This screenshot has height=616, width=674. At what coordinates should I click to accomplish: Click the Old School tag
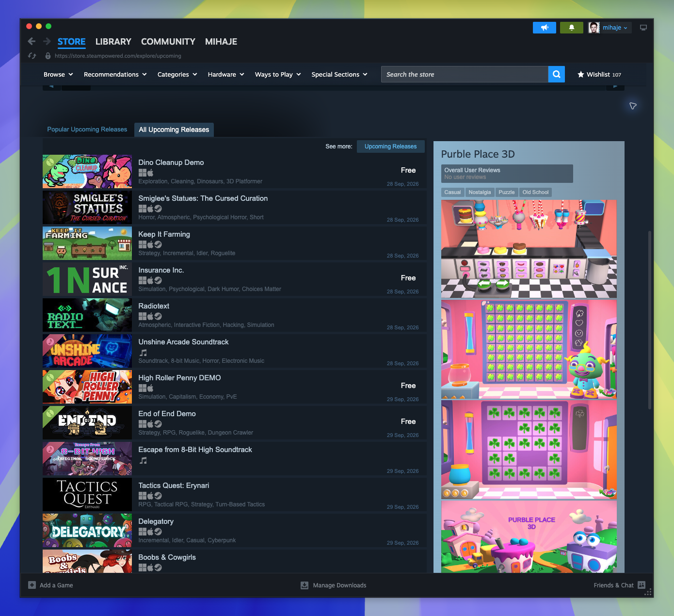point(535,192)
